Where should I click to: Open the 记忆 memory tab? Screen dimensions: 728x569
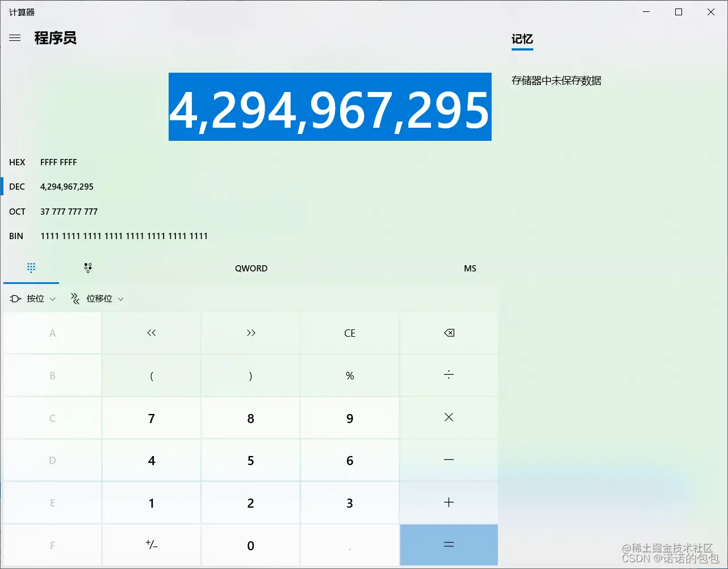coord(522,39)
